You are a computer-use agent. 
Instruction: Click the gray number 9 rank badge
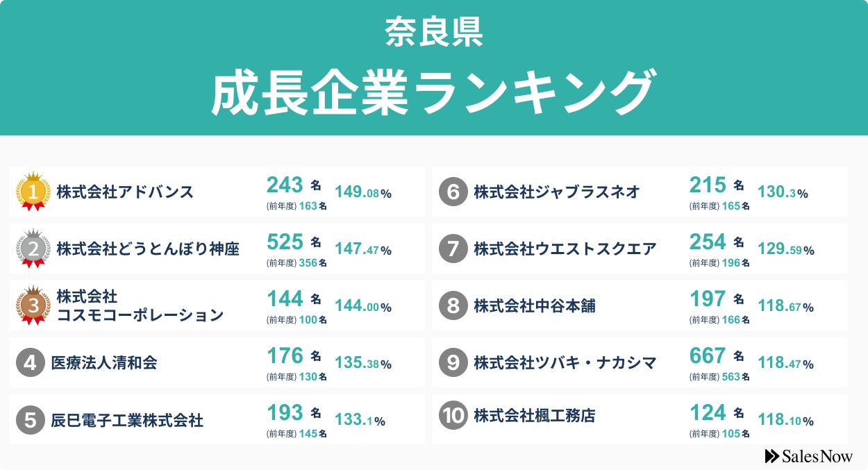tap(453, 362)
